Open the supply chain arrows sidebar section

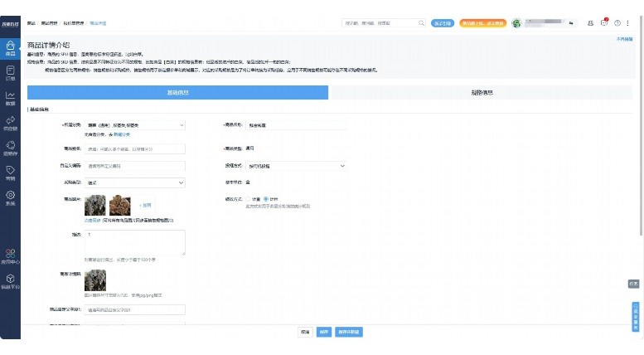(x=10, y=124)
